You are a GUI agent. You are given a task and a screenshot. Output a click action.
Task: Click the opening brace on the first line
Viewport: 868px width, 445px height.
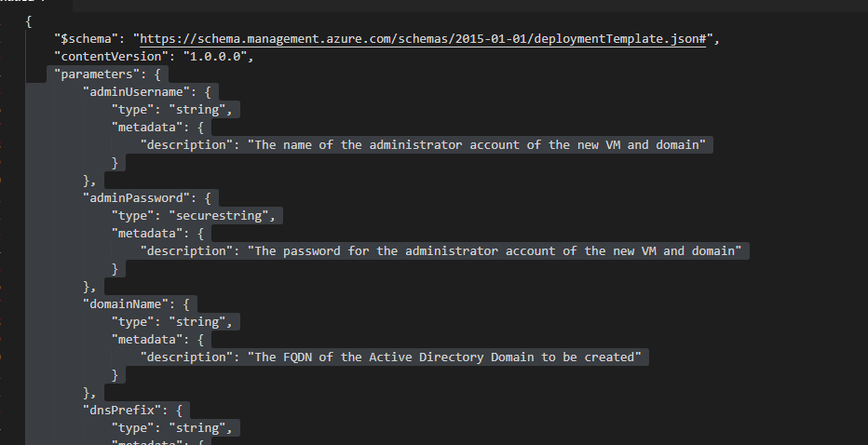29,21
